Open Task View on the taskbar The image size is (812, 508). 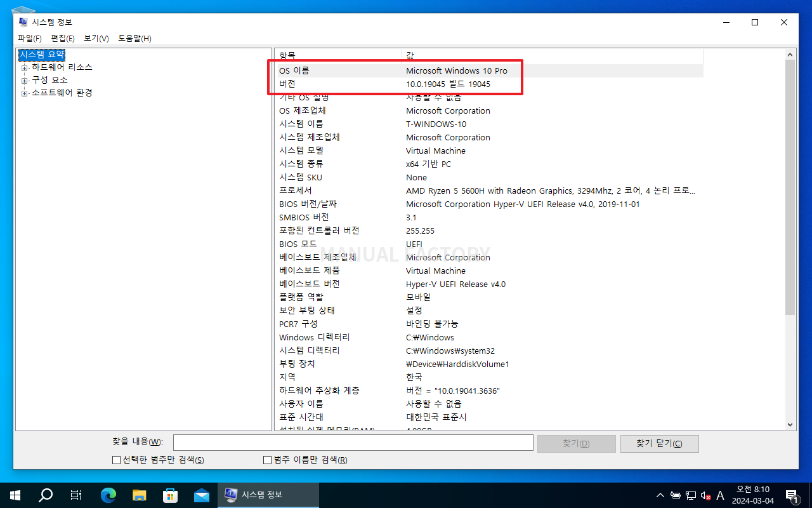(76, 495)
